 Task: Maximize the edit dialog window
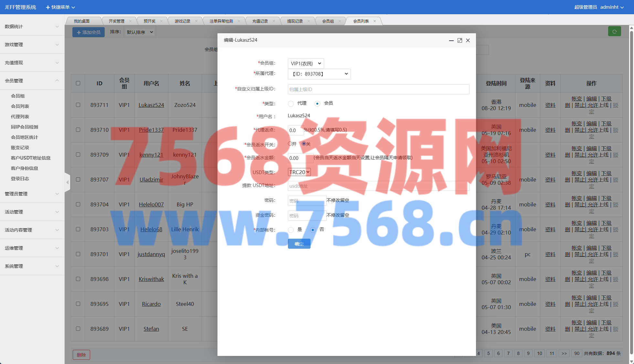click(460, 40)
